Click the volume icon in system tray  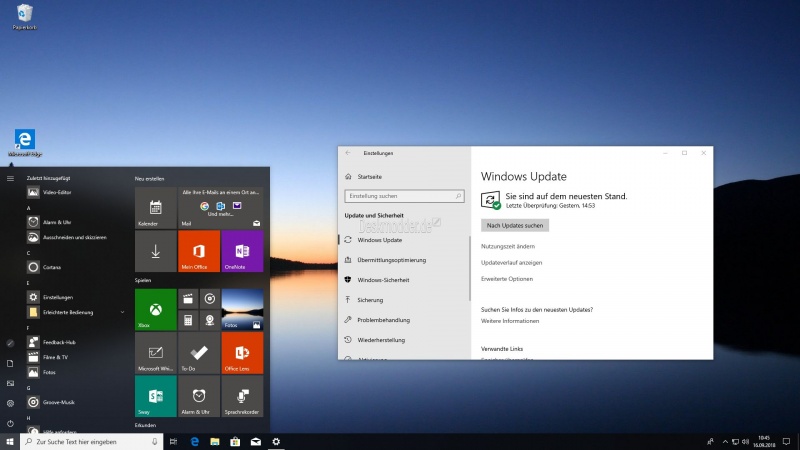pos(745,442)
